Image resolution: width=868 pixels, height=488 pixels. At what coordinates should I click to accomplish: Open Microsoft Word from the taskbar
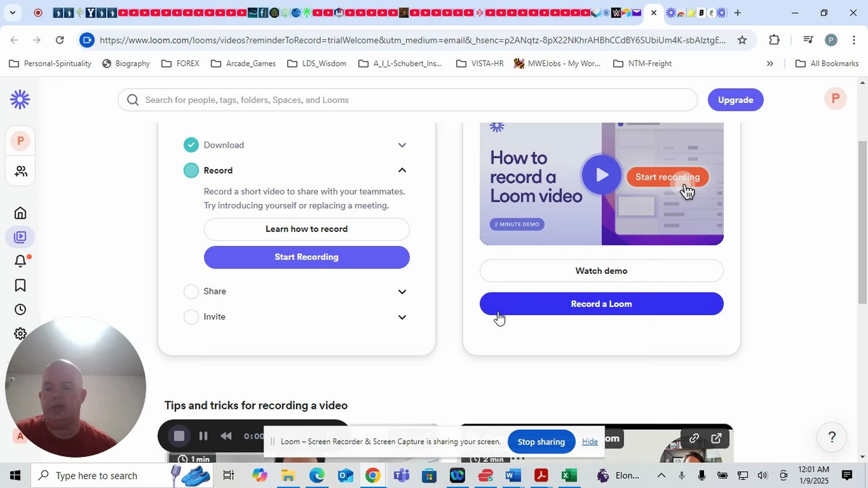(x=513, y=476)
